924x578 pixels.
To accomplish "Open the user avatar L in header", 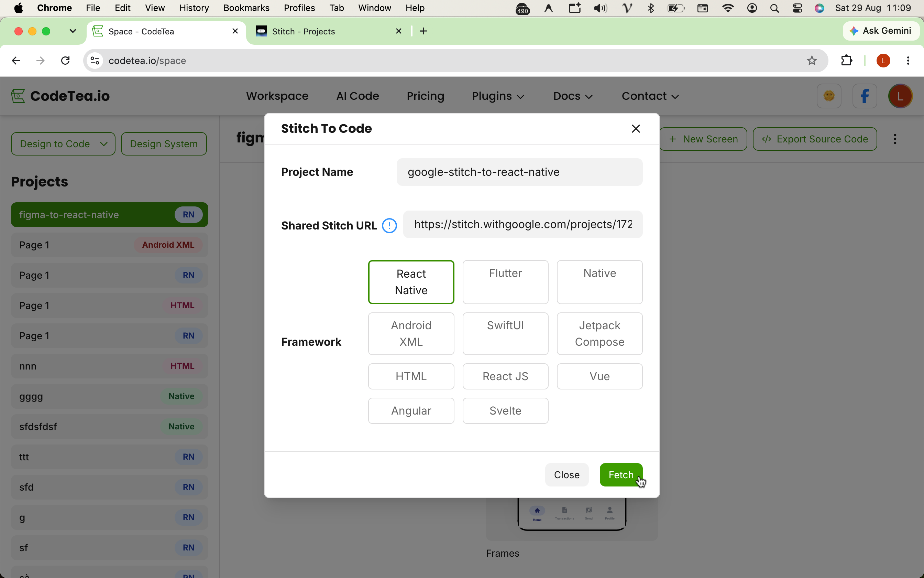I will tap(900, 96).
